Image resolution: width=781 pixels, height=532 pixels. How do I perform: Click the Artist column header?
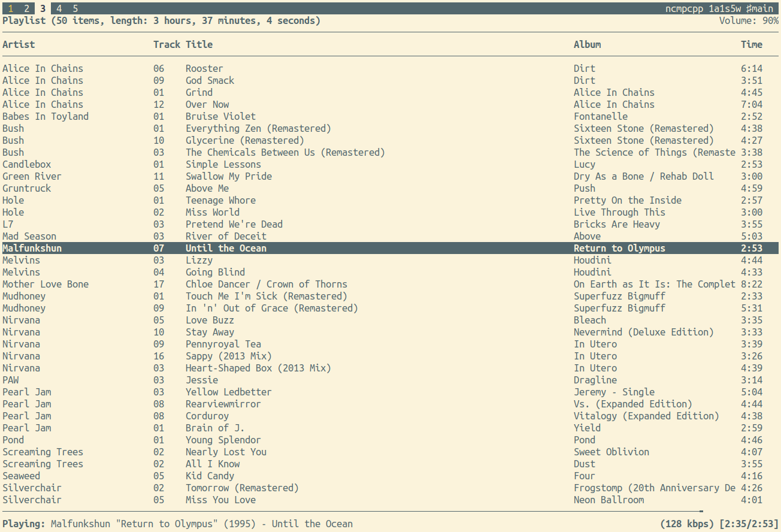pyautogui.click(x=19, y=44)
